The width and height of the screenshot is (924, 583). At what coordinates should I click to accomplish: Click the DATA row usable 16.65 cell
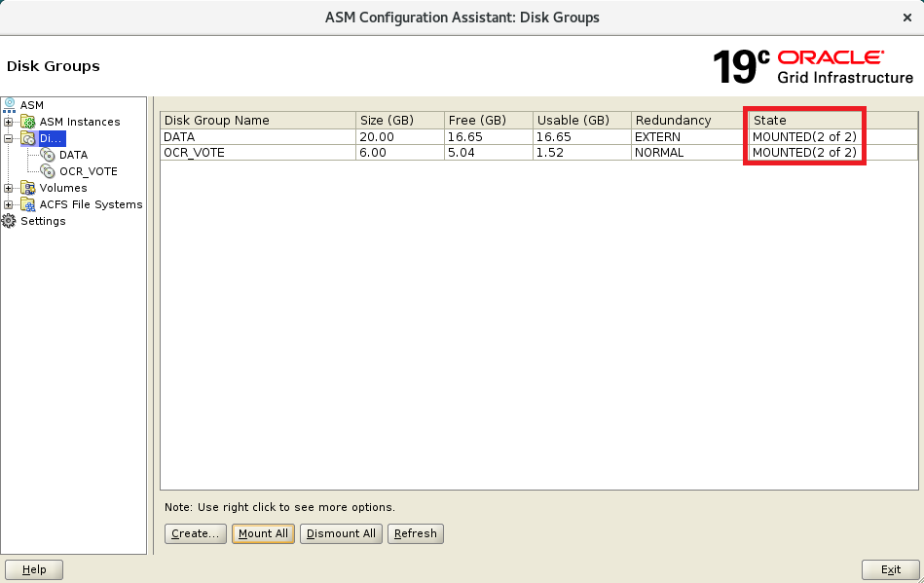pyautogui.click(x=582, y=136)
